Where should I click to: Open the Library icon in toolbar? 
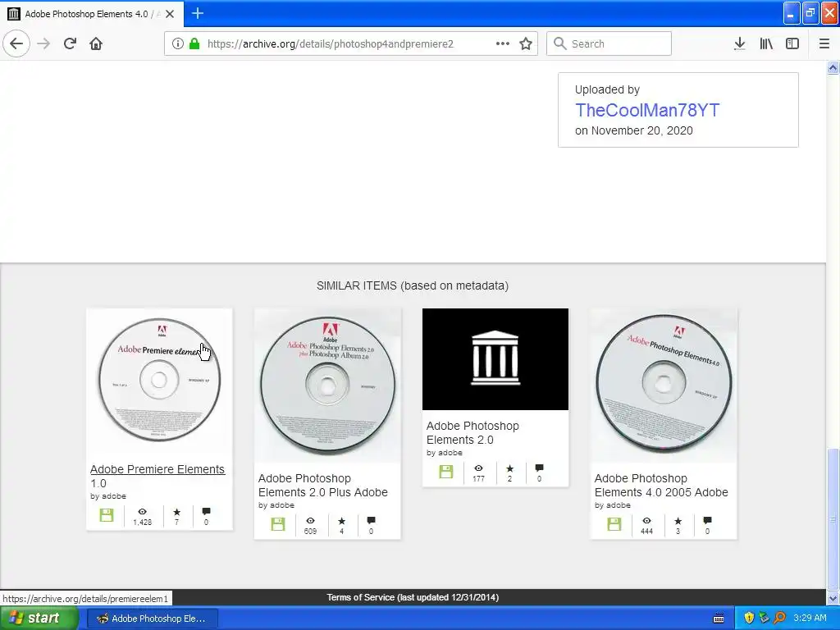(x=766, y=43)
